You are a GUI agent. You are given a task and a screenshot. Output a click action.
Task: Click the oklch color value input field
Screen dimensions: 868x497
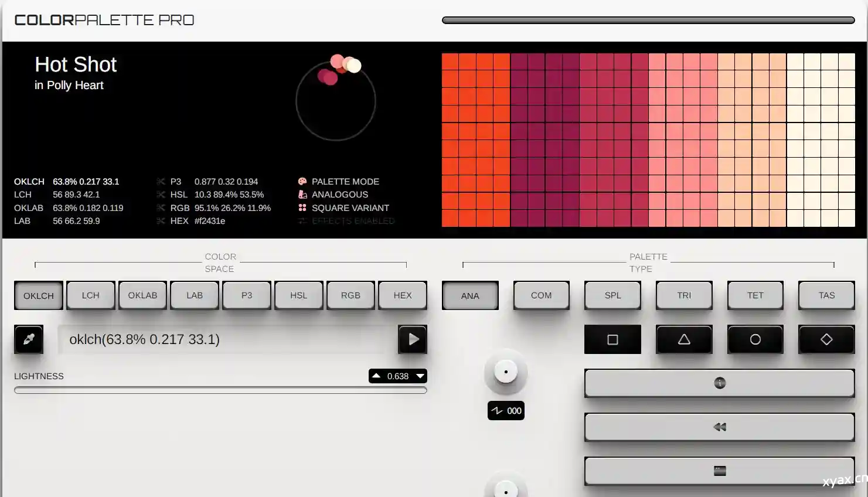[226, 339]
